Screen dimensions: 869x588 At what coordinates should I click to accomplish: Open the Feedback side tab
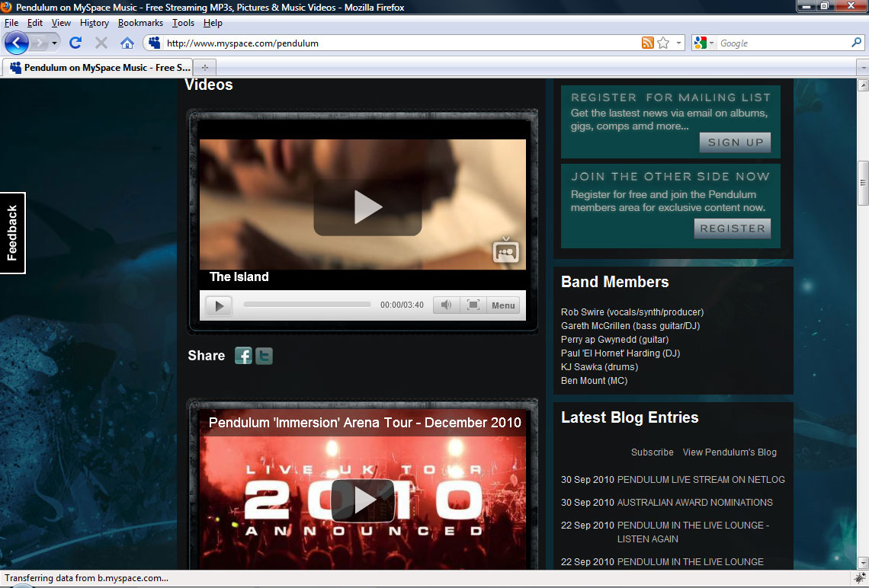pyautogui.click(x=12, y=232)
